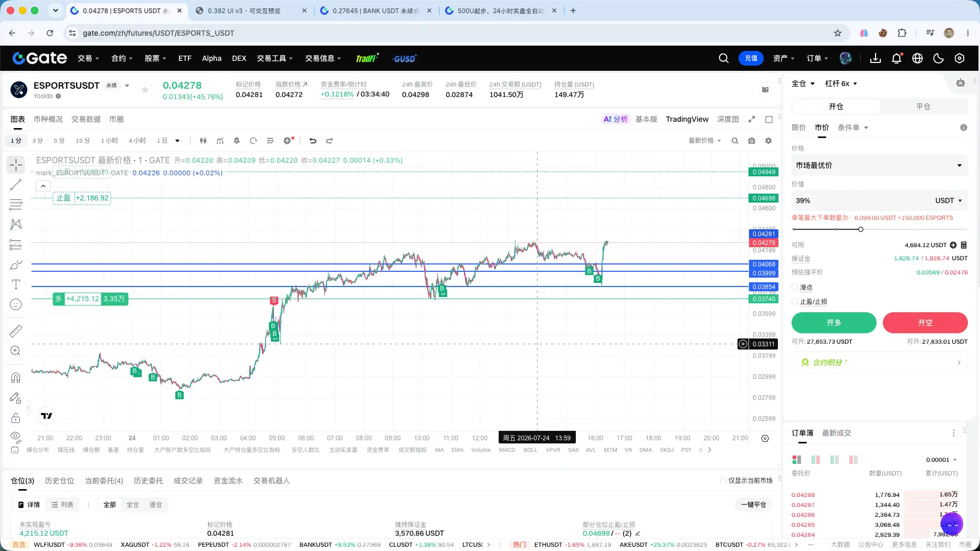Open the 最新价格 price source dropdown

[x=705, y=141]
